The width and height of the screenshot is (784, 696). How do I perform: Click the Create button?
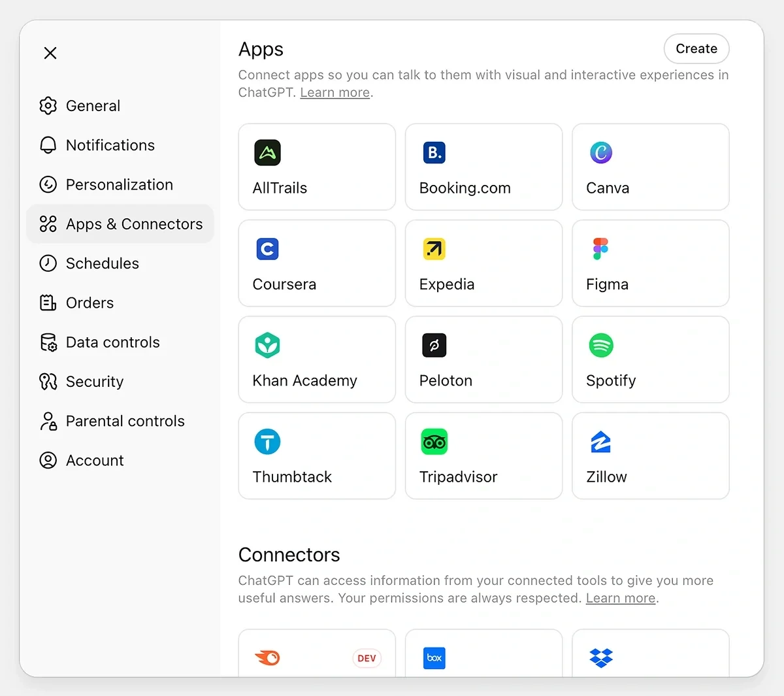pos(696,48)
